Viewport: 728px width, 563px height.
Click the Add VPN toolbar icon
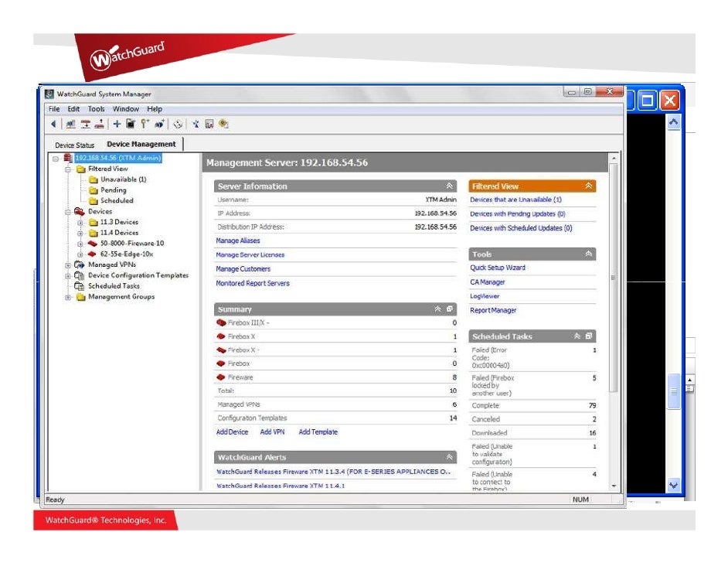(160, 124)
